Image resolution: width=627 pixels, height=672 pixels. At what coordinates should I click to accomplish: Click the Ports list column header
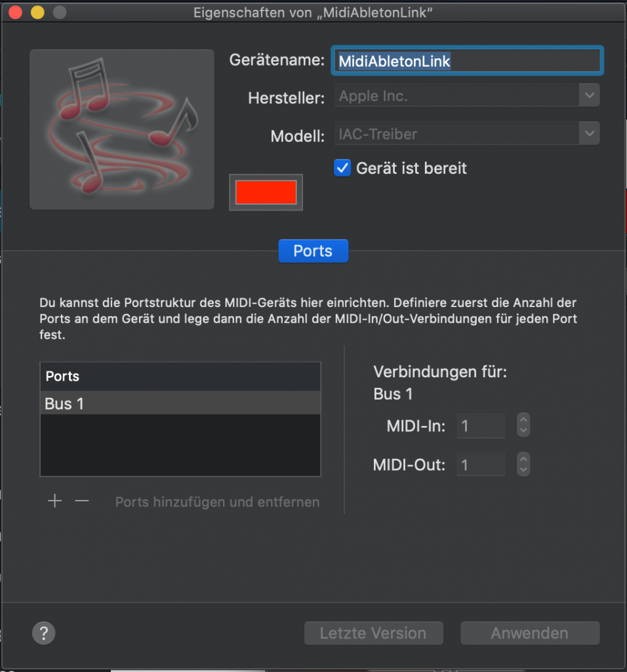(180, 376)
